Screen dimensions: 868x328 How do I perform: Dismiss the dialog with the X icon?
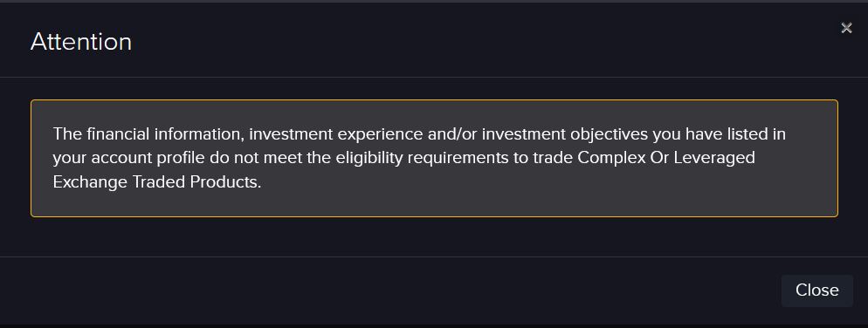[x=846, y=28]
